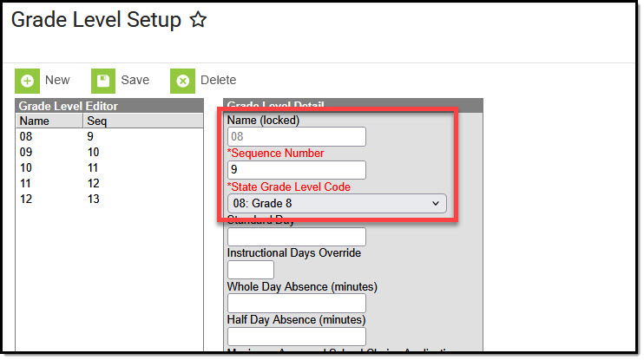This screenshot has height=360, width=644.
Task: Click into the Sequence Number field
Action: (296, 170)
